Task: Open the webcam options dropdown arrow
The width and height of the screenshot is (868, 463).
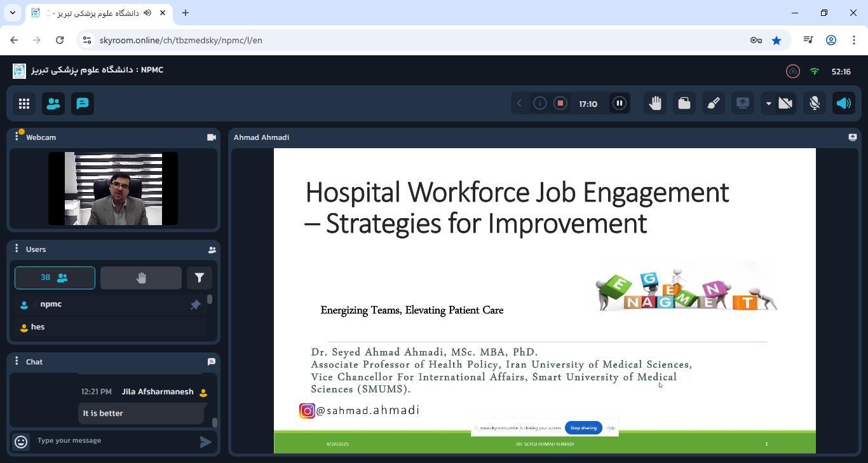Action: click(768, 104)
